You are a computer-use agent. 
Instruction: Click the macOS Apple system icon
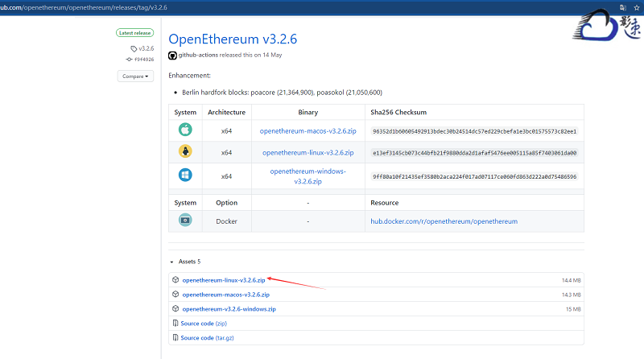pos(185,130)
